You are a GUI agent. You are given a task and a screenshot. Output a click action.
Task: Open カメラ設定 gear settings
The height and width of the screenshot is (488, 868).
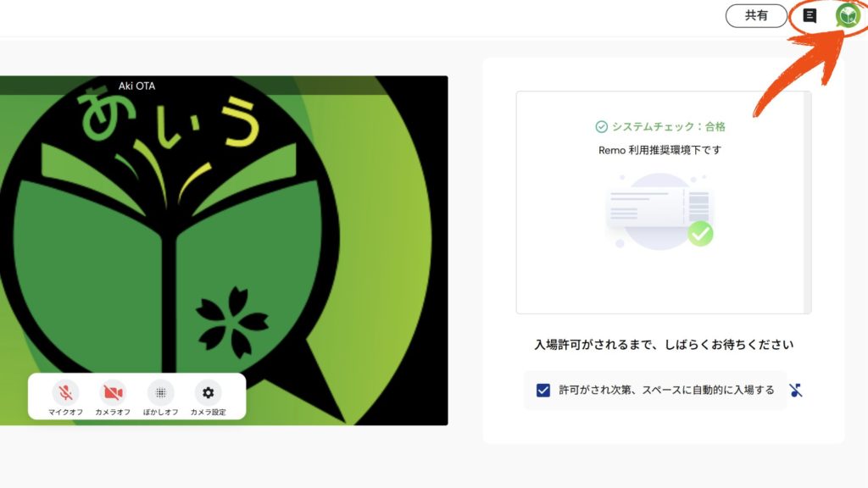[x=209, y=393]
